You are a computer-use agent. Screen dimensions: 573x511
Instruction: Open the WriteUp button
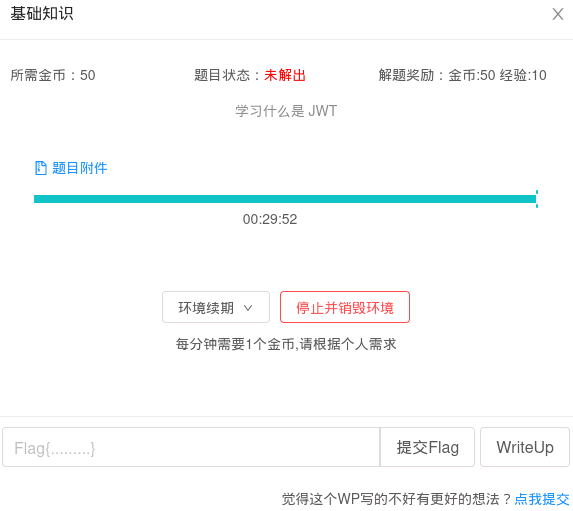[x=525, y=447]
